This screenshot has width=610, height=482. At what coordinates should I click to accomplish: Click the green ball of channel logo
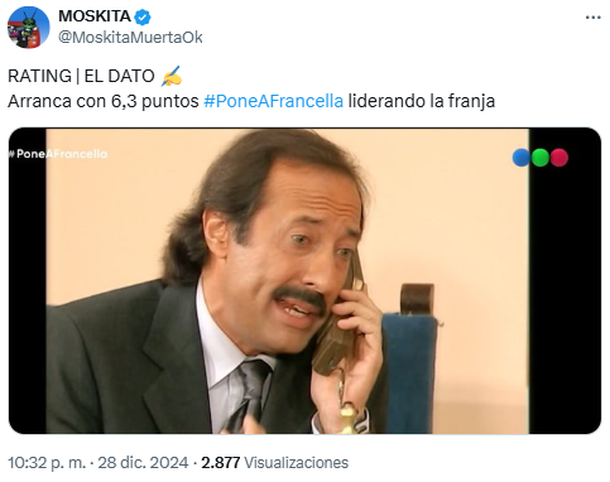tap(540, 158)
